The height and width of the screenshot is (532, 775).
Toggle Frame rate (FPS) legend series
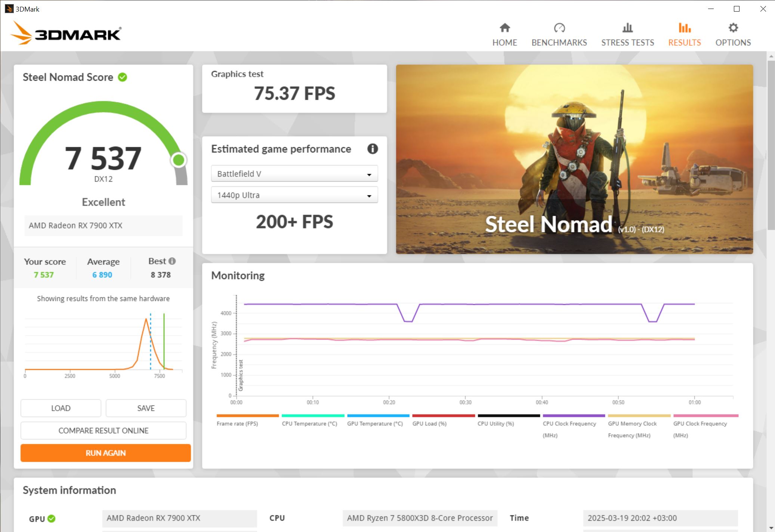[x=237, y=424]
